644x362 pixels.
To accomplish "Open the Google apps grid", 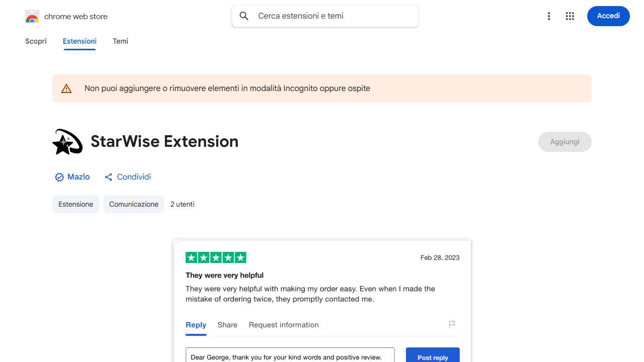I will click(570, 16).
